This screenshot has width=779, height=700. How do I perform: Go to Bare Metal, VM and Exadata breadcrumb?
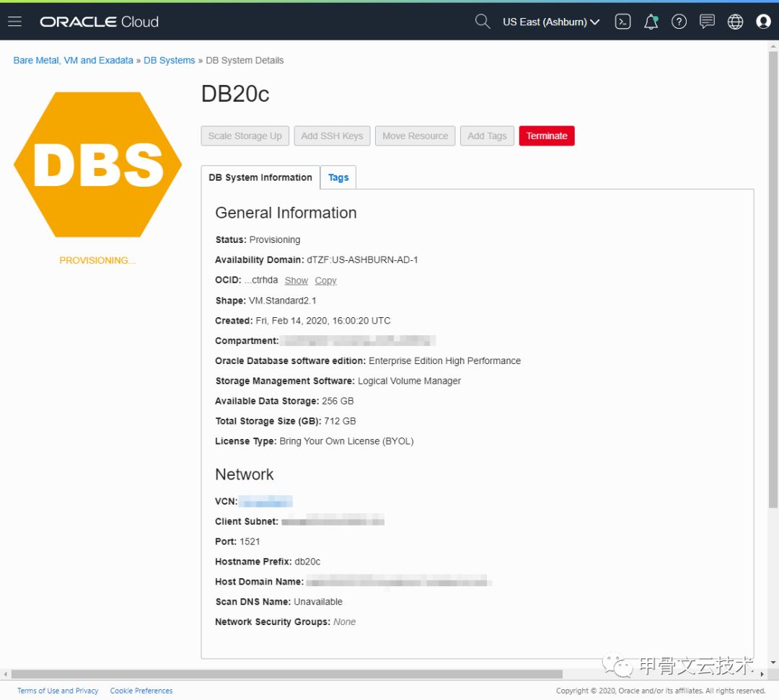click(x=73, y=60)
